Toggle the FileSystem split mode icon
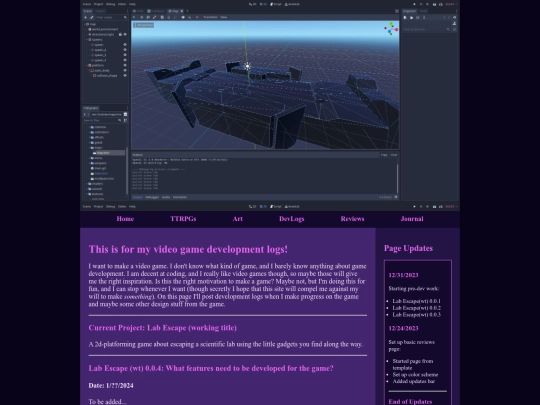The width and height of the screenshot is (540, 405). (x=125, y=114)
